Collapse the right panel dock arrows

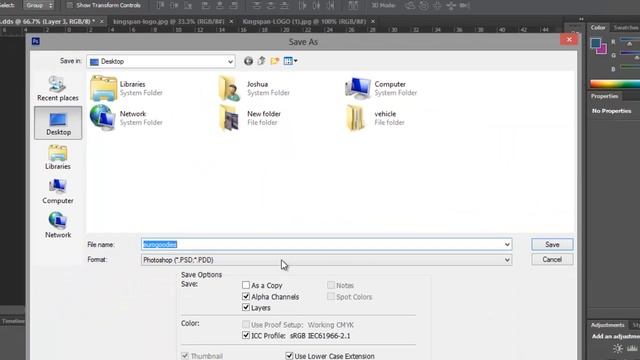click(x=581, y=19)
